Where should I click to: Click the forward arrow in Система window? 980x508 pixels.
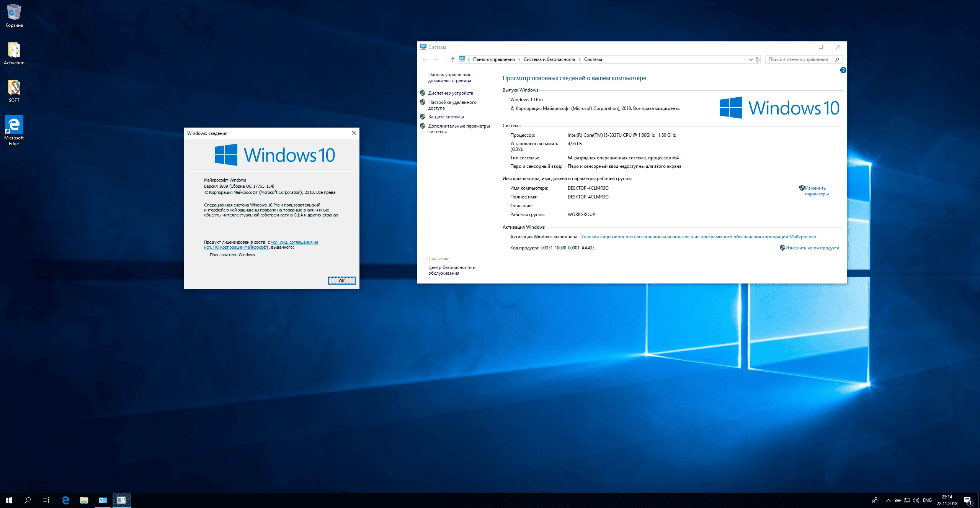pyautogui.click(x=436, y=59)
